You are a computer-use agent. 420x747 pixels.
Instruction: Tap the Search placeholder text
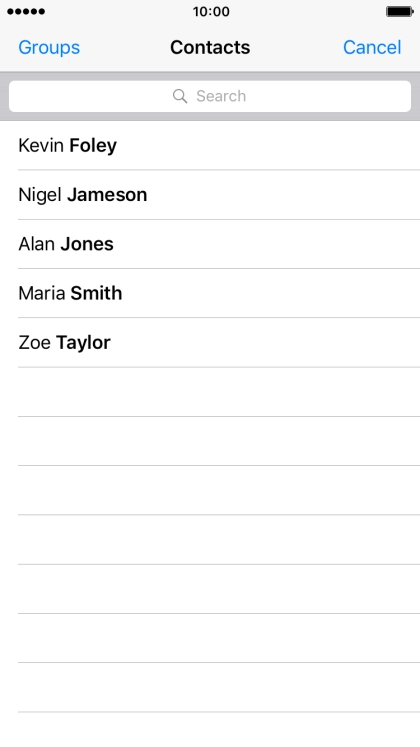221,96
